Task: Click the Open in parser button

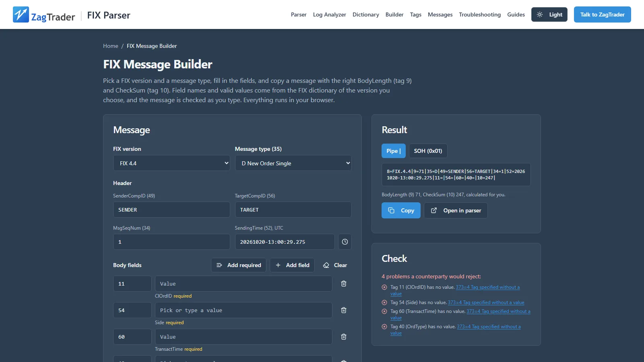Action: click(456, 210)
